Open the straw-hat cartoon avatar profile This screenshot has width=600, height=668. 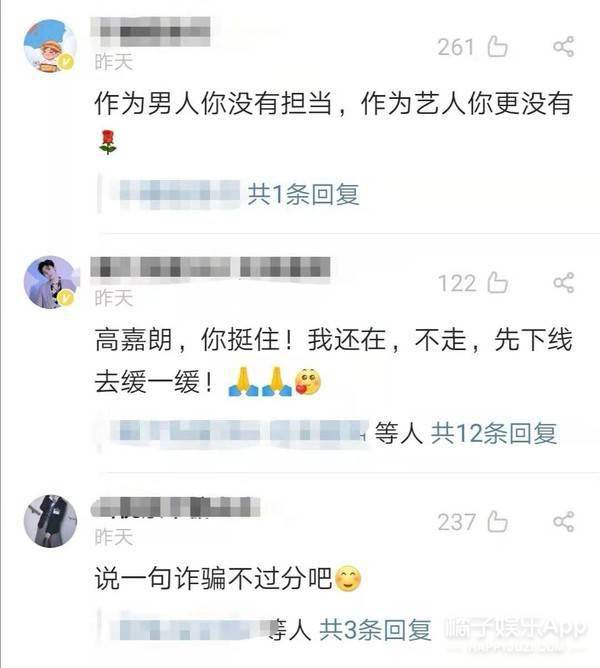coord(50,46)
